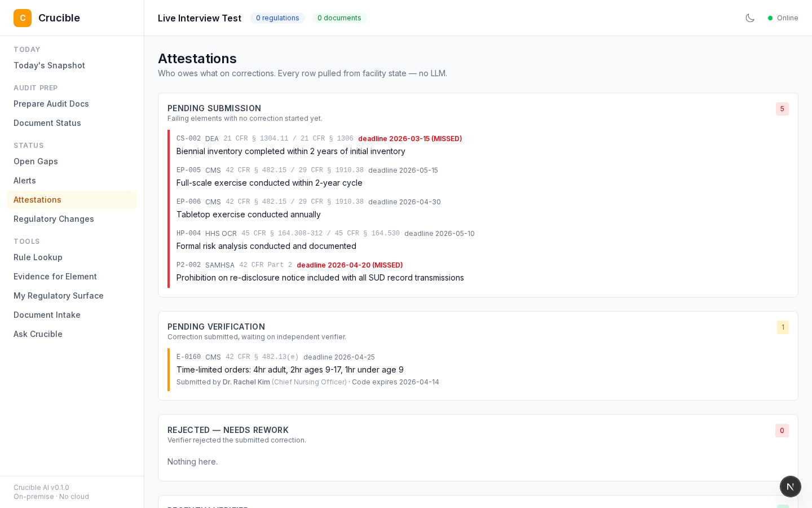
Task: Click the yellow "1" Pending Verification badge
Action: pyautogui.click(x=783, y=327)
